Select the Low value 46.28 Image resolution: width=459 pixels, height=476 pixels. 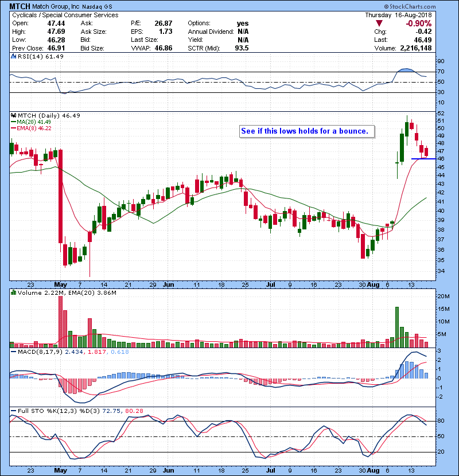(56, 40)
